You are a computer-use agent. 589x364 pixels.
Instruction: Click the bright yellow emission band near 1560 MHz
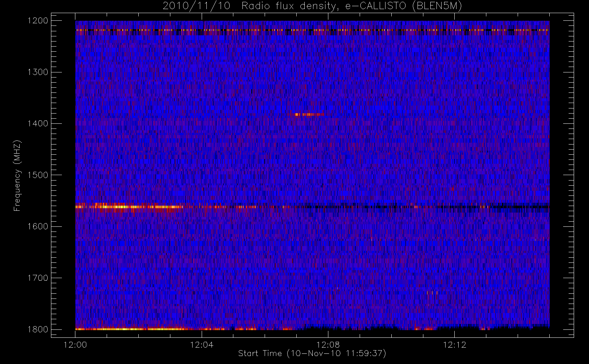tap(129, 207)
